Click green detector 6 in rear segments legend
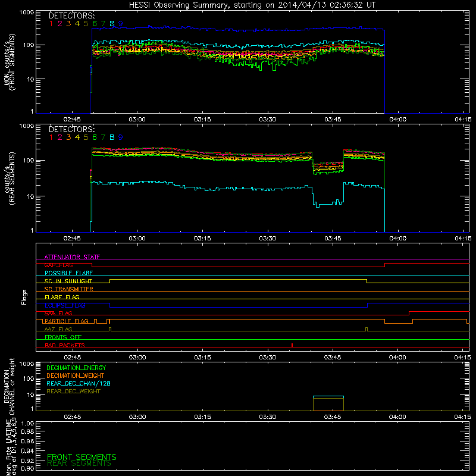This screenshot has width=476, height=476. (95, 137)
